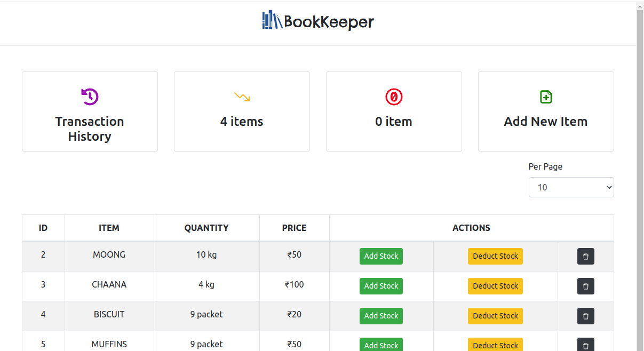The image size is (644, 351).
Task: Click the yellow downward trend arrow icon
Action: point(242,97)
